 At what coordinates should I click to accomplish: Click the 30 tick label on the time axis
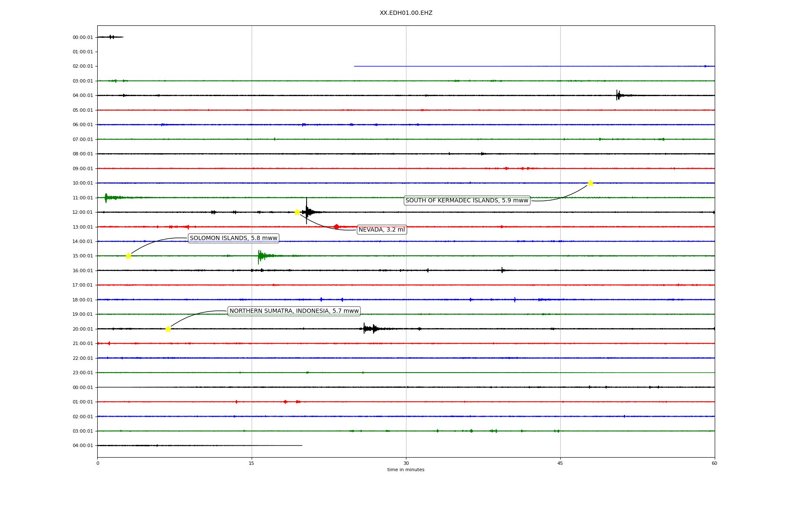point(406,463)
